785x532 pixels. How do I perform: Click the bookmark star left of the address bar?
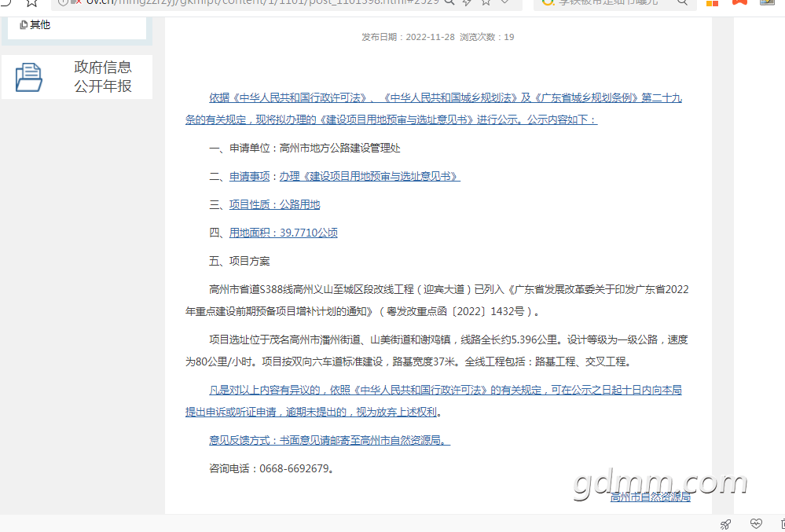tap(32, 2)
